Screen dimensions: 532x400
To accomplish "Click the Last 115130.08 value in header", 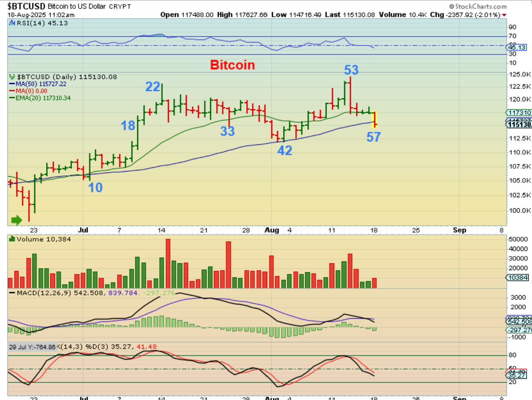I will tap(350, 15).
